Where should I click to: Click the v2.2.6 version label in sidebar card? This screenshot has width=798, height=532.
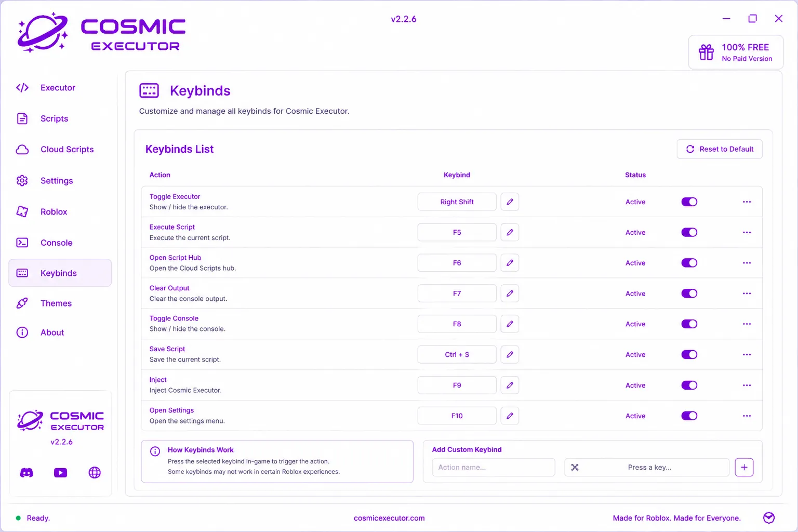61,442
